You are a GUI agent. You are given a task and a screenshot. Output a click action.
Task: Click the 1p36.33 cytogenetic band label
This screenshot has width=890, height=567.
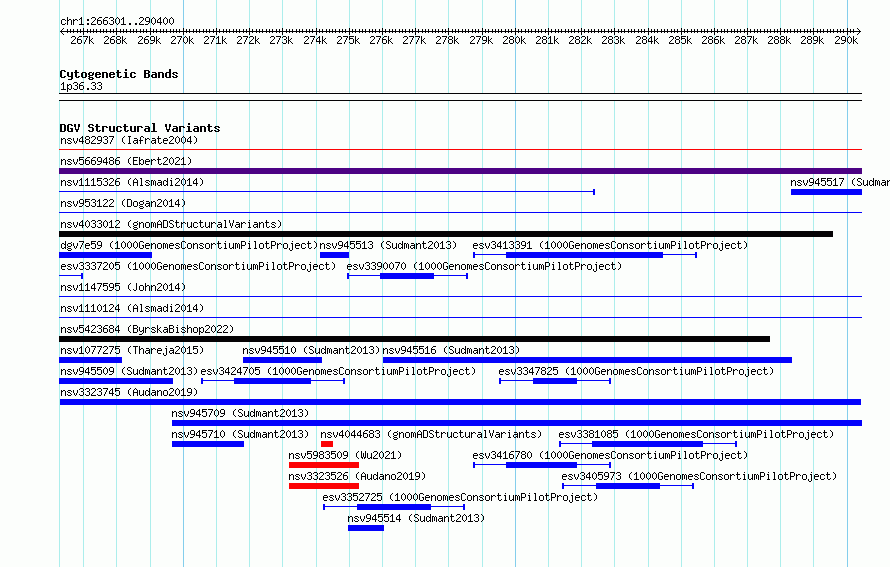coord(81,86)
